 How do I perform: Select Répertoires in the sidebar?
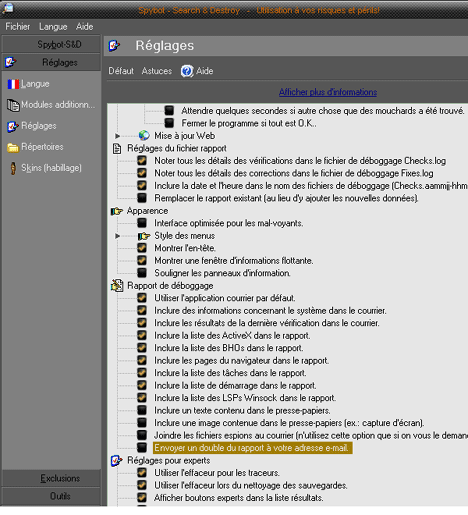click(x=42, y=147)
